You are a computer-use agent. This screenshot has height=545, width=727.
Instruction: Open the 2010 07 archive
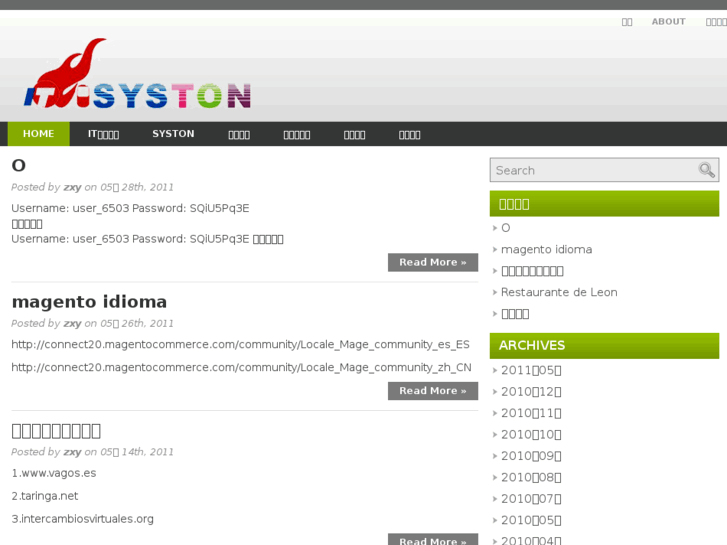tap(531, 498)
